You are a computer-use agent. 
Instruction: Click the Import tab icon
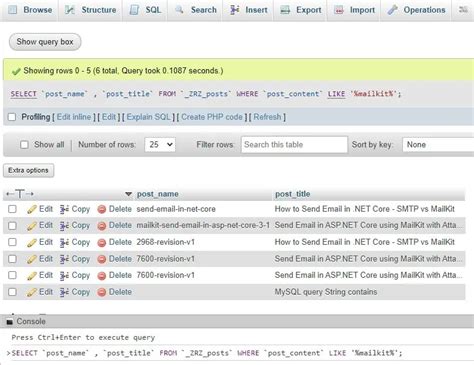(x=339, y=10)
